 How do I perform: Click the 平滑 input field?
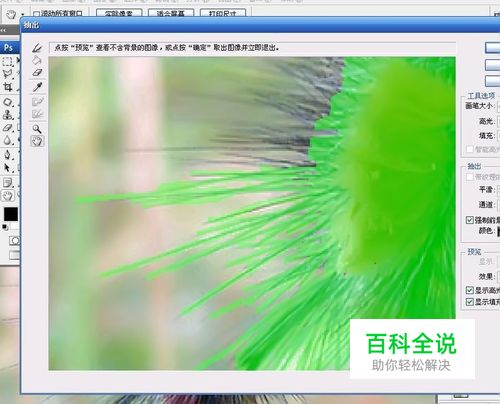498,190
